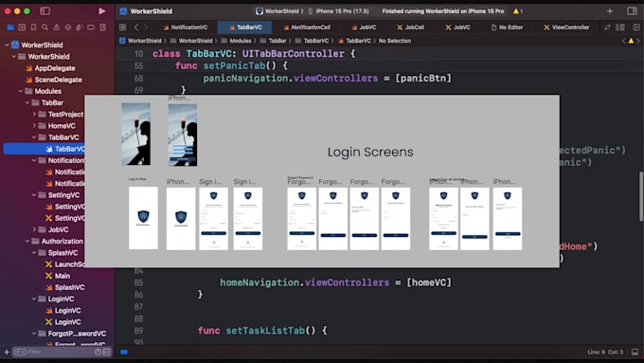This screenshot has height=363, width=644.
Task: Click the TabBarVC breadcrumb with swift icon
Action: coord(354,41)
